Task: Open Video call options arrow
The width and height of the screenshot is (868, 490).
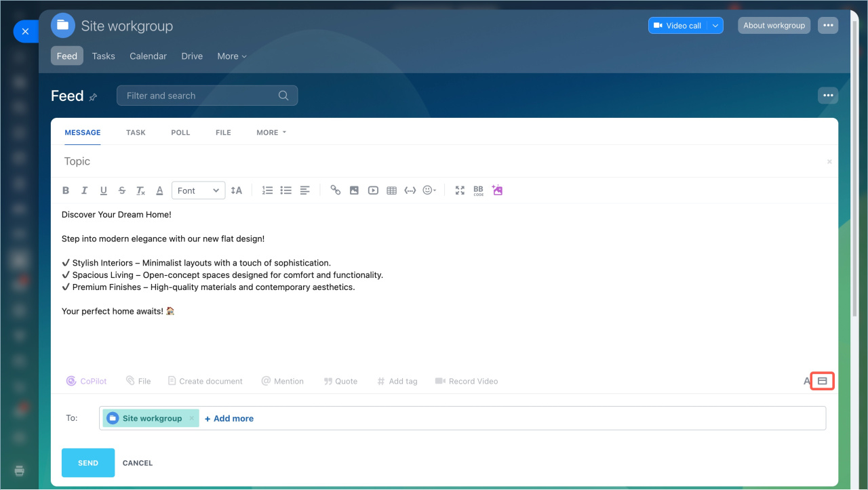Action: [715, 25]
